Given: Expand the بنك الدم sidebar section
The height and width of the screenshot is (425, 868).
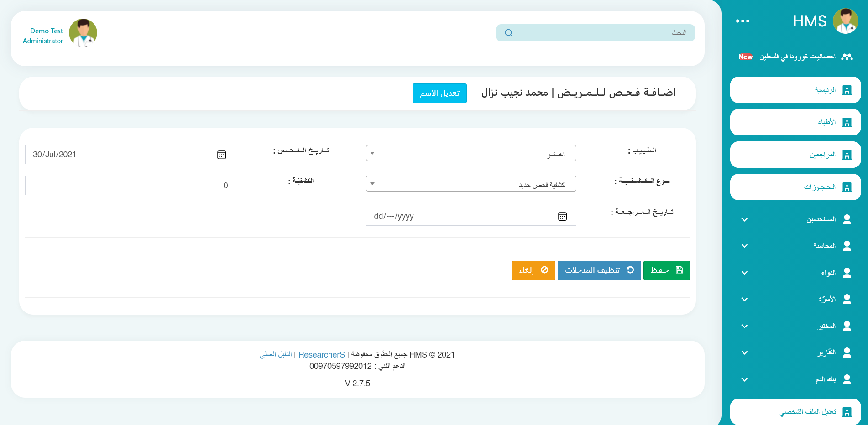Looking at the screenshot, I should [x=744, y=380].
